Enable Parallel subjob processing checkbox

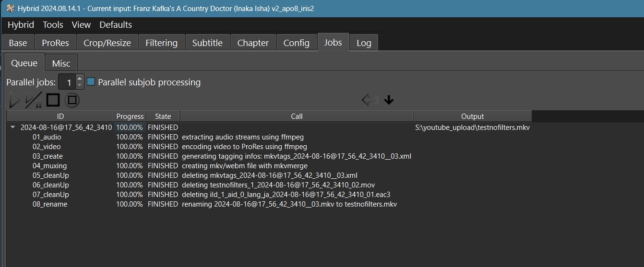pyautogui.click(x=91, y=82)
